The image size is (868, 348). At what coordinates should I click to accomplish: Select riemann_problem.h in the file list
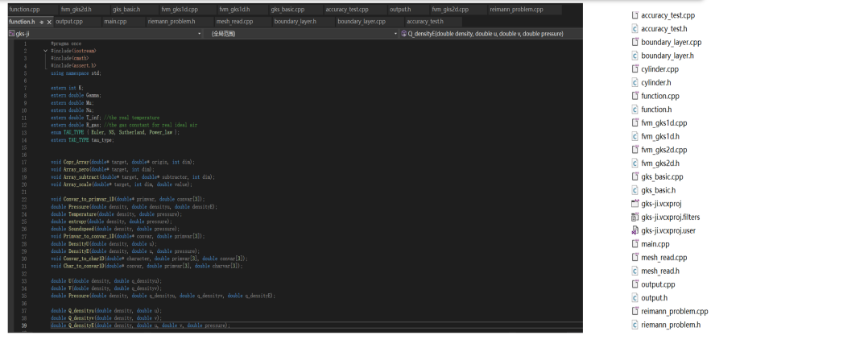(x=670, y=325)
